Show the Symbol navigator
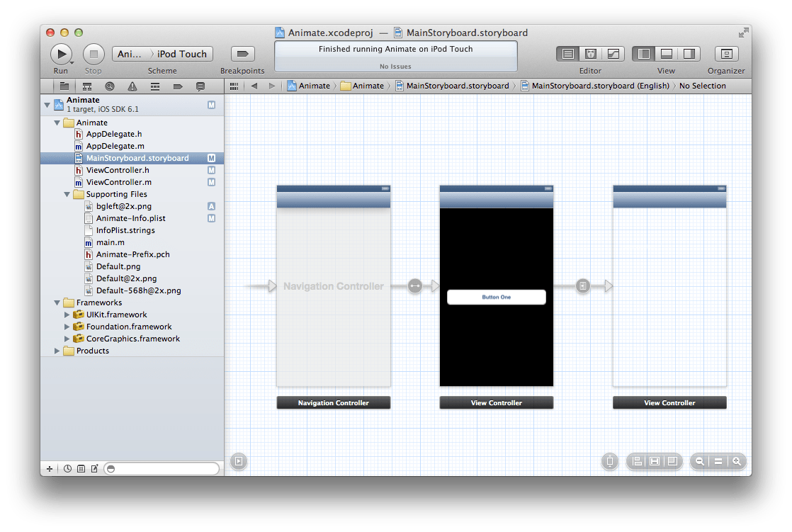 tap(87, 86)
